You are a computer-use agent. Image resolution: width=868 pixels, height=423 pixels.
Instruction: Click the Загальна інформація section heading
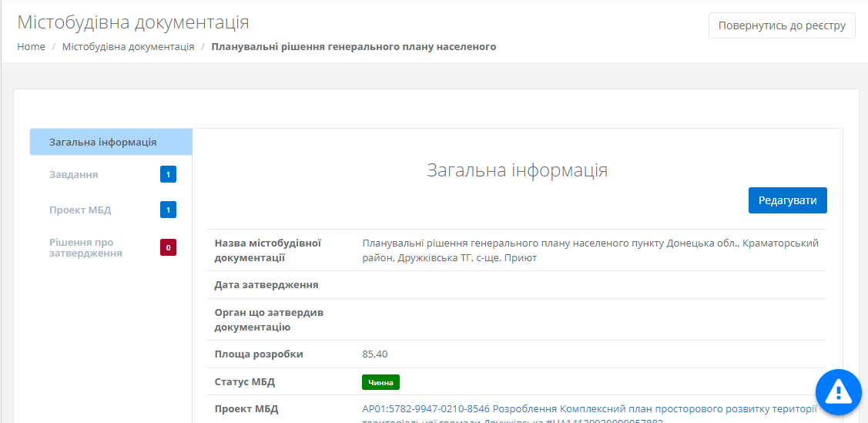pos(517,170)
